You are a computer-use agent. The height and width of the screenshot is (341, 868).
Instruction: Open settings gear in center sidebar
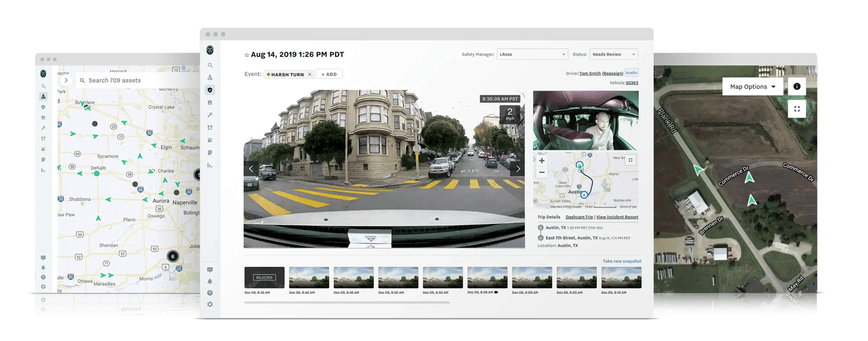click(x=210, y=305)
